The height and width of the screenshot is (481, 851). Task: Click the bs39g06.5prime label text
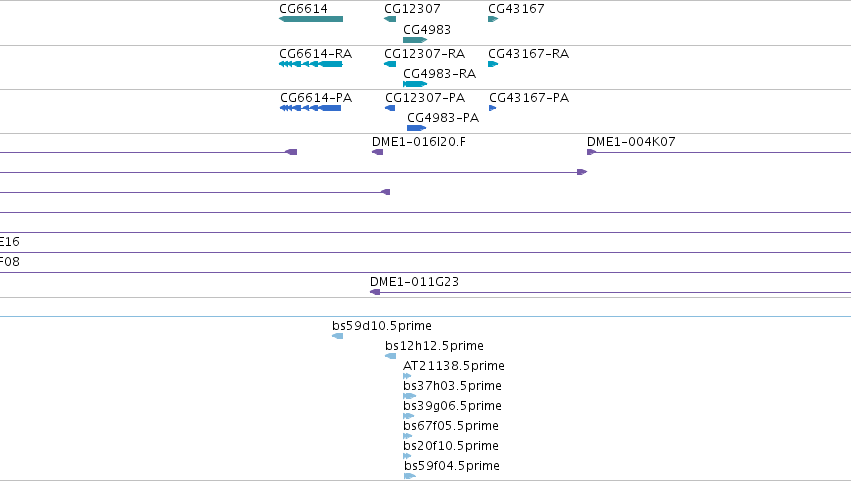(452, 406)
